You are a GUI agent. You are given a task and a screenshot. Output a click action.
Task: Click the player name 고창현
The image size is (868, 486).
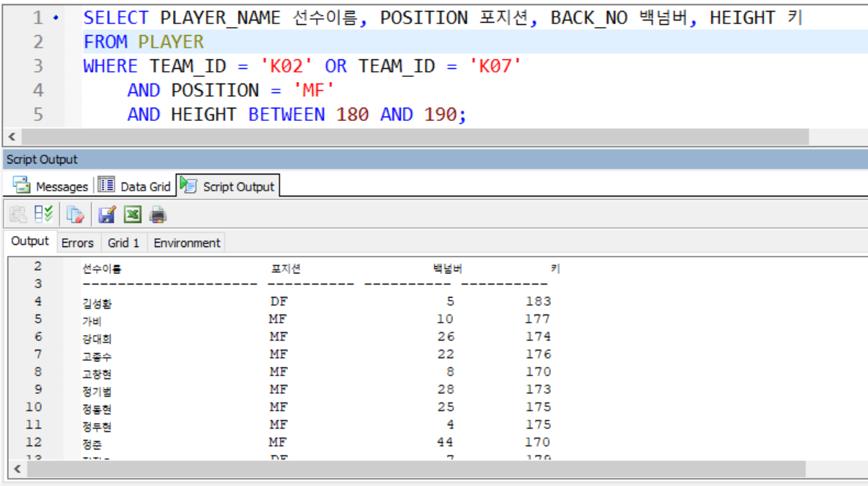point(97,374)
